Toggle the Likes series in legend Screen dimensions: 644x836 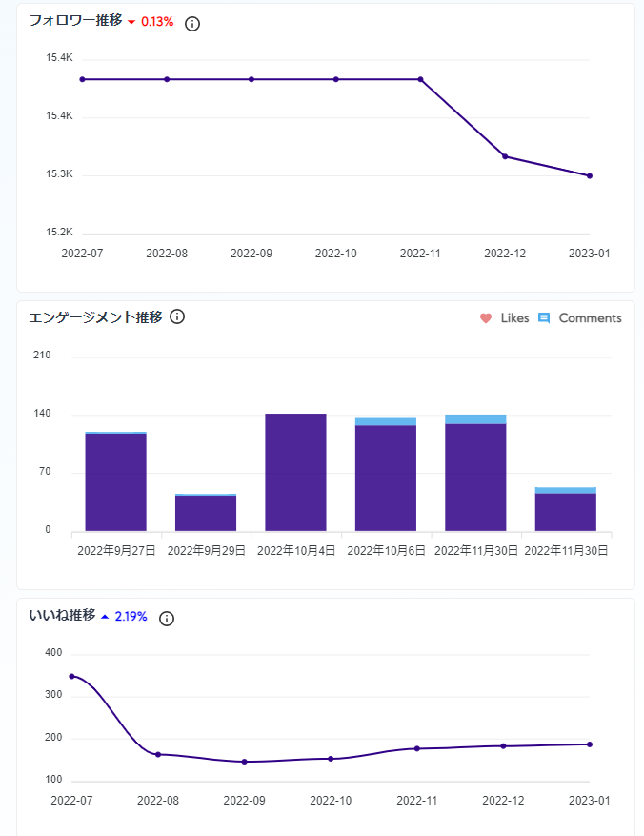point(505,318)
